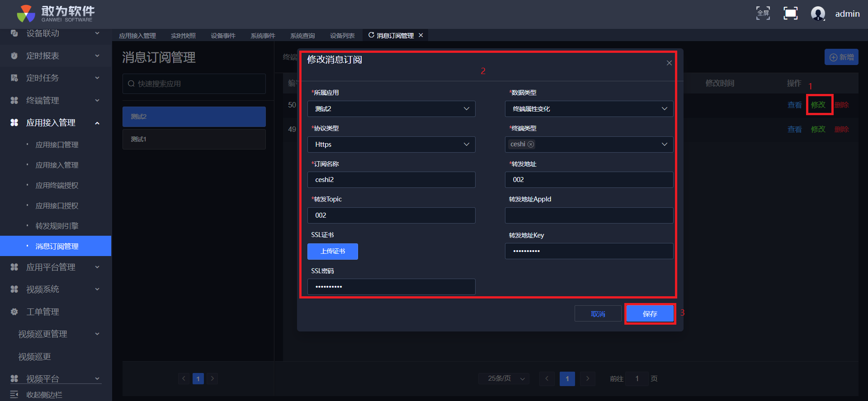The height and width of the screenshot is (401, 868).
Task: Select 测试1 in the application list
Action: tap(194, 139)
